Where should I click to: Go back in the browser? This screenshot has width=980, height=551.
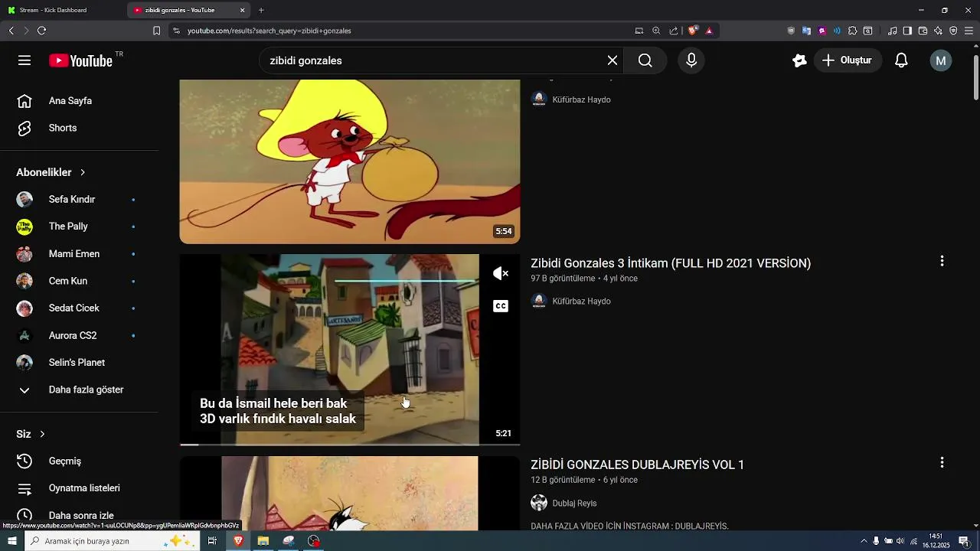(11, 31)
